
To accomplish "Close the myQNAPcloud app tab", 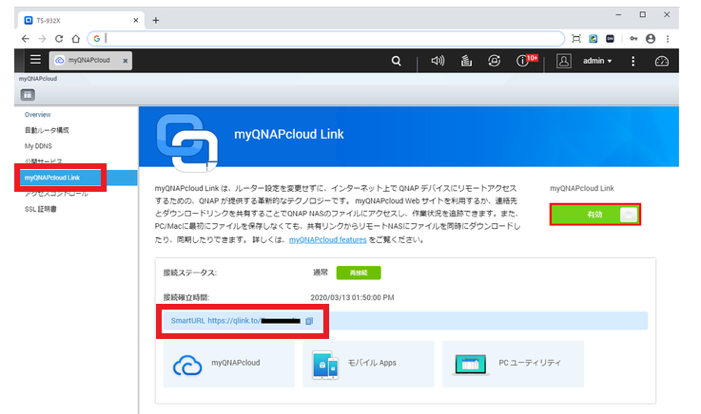I will coord(125,61).
